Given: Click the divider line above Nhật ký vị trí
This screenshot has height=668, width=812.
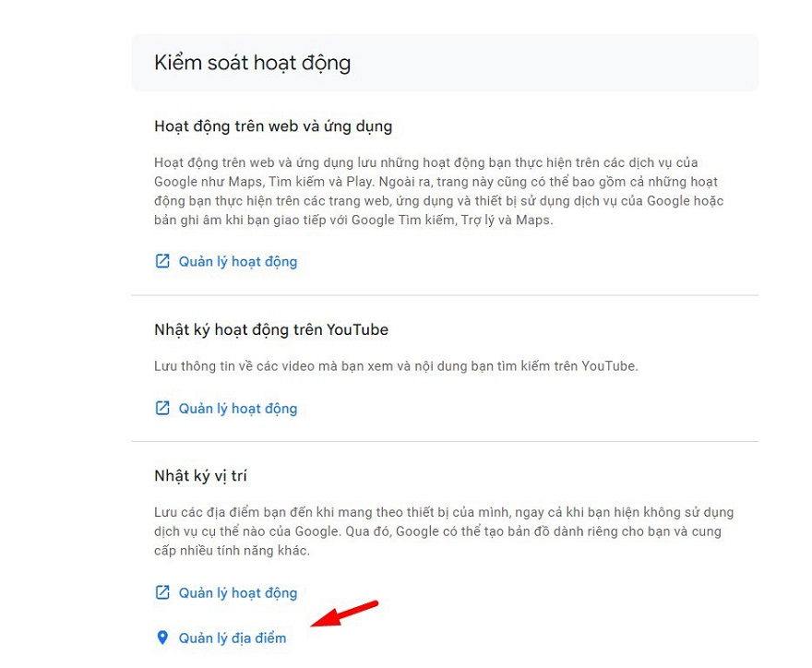Looking at the screenshot, I should (445, 442).
